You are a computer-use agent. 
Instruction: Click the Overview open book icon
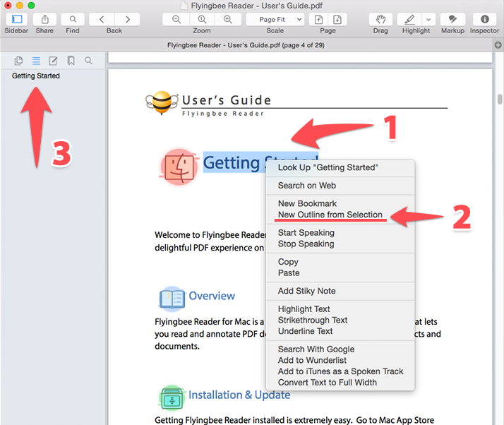[x=172, y=299]
